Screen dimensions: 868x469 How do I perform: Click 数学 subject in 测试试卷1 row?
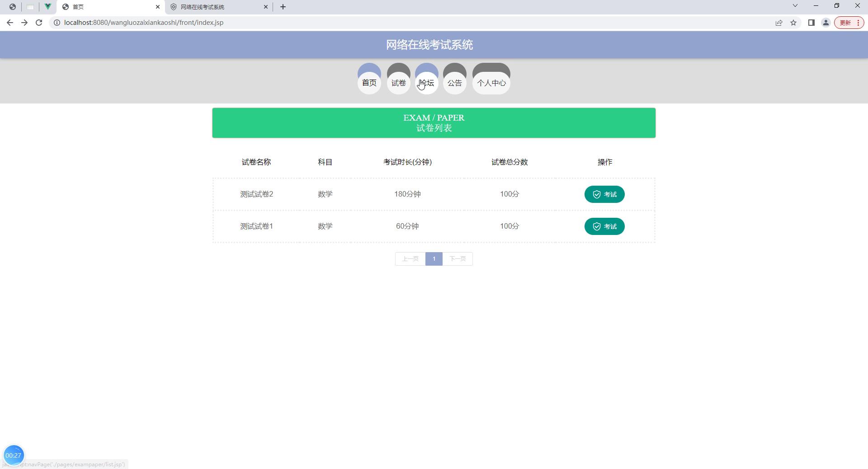[x=325, y=226]
